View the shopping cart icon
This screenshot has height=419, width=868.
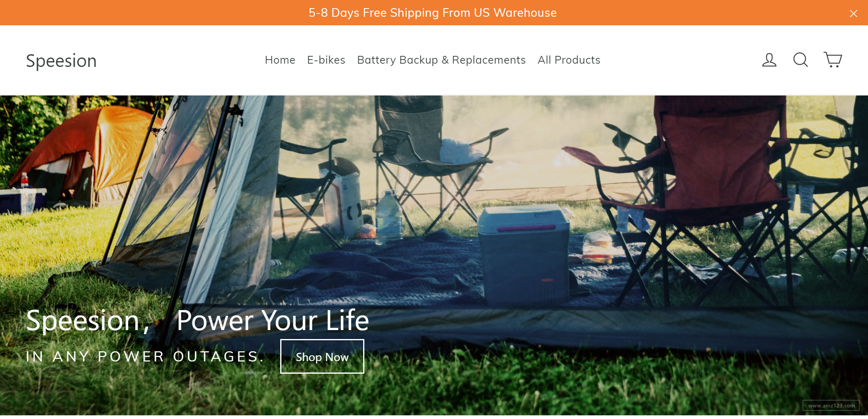coord(833,60)
